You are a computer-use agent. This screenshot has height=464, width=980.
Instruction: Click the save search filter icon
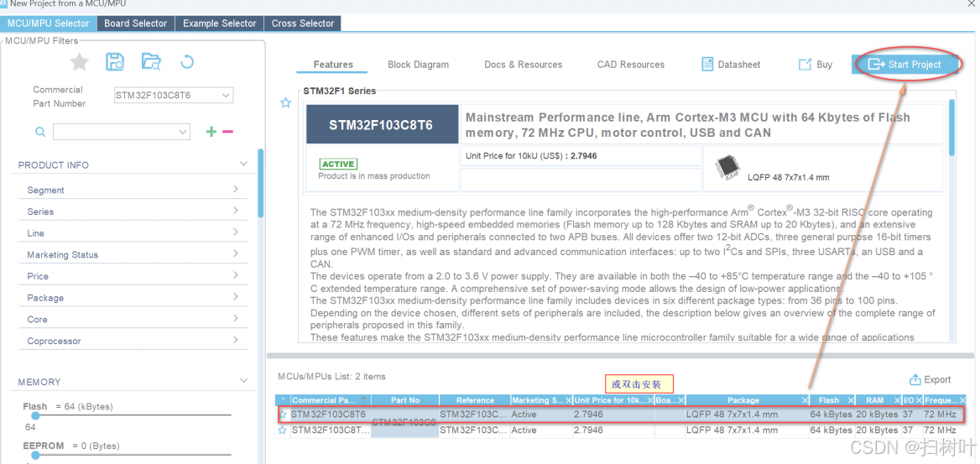coord(115,61)
